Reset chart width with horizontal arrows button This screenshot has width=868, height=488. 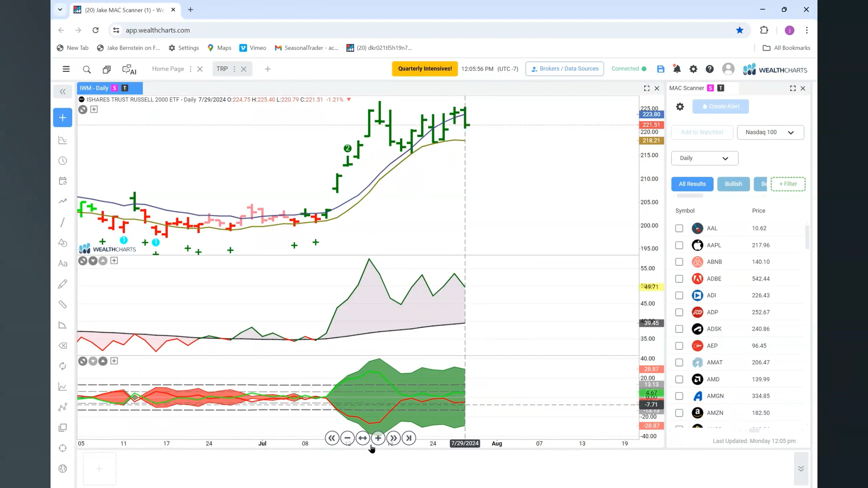click(363, 438)
